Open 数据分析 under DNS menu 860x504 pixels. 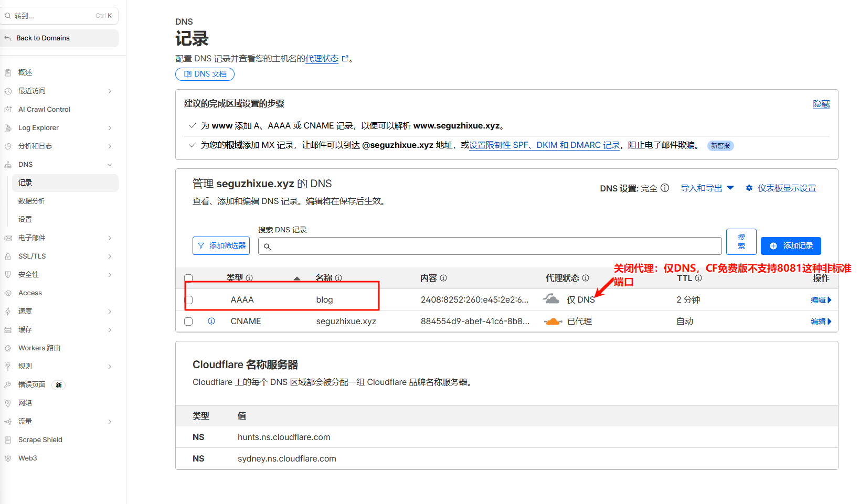tap(32, 201)
